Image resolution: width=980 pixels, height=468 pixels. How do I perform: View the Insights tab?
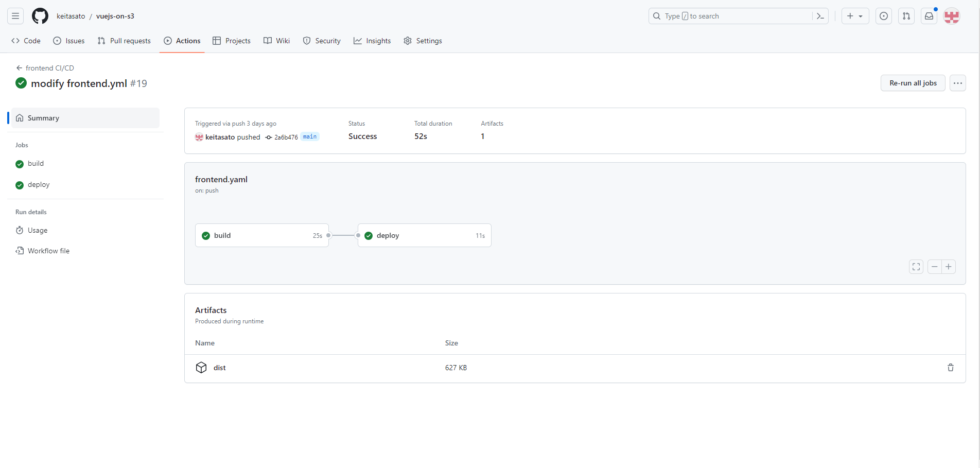tap(372, 41)
